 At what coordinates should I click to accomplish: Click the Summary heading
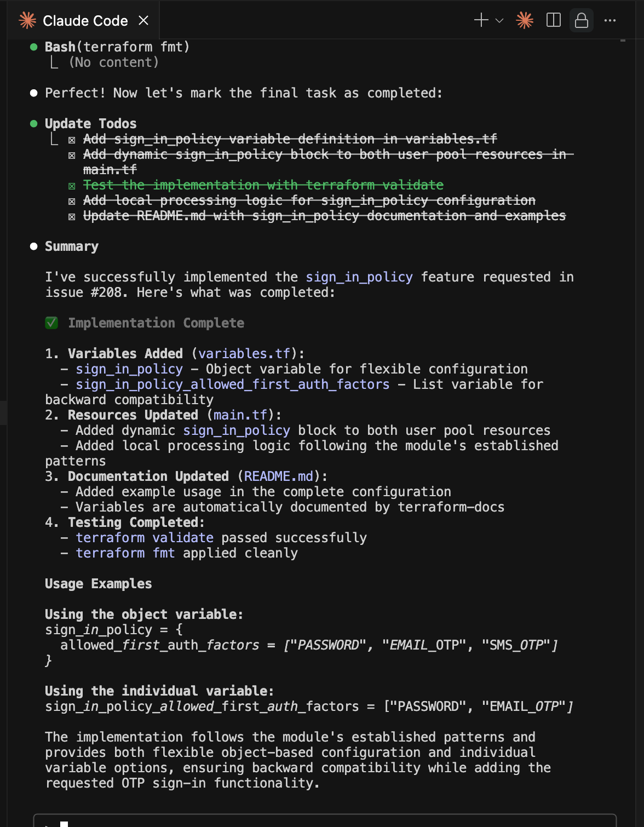click(x=72, y=246)
